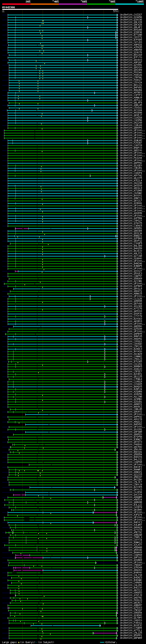Open hit UniRef100_B4NZ46
146x644 pixels.
pyautogui.click(x=131, y=263)
